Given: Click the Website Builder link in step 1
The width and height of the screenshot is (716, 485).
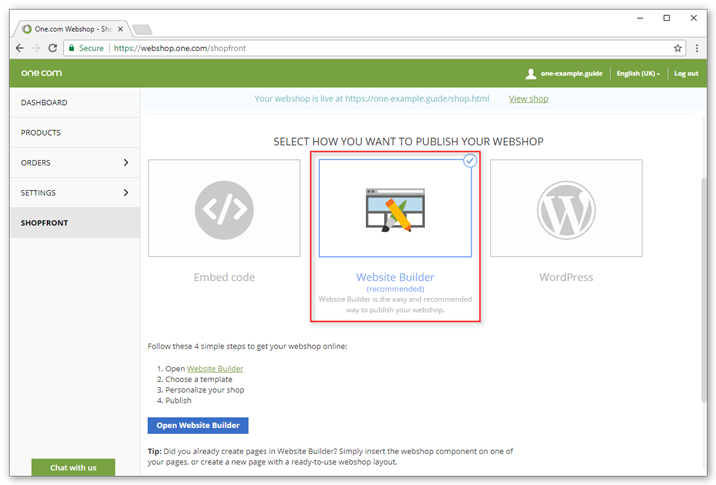Looking at the screenshot, I should pos(215,369).
